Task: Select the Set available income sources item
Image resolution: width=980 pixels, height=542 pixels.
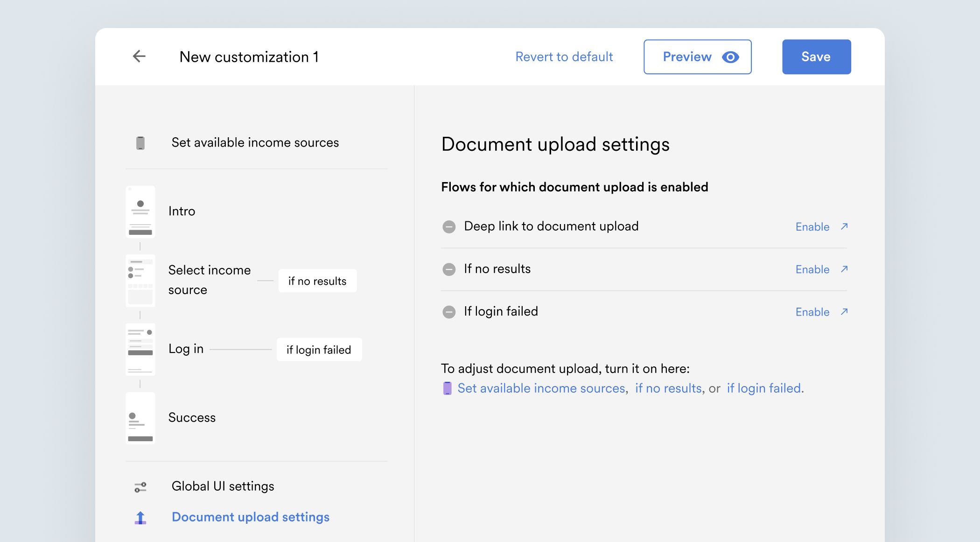Action: [255, 142]
